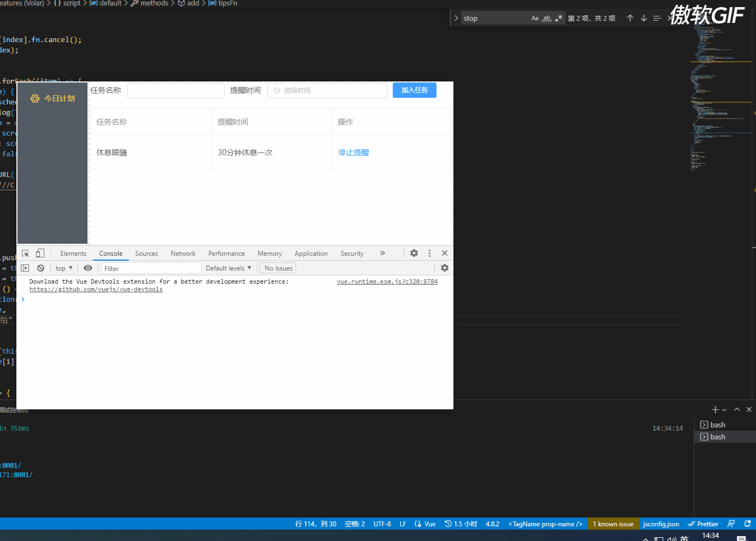
Task: Open the Application tab
Action: click(x=311, y=254)
